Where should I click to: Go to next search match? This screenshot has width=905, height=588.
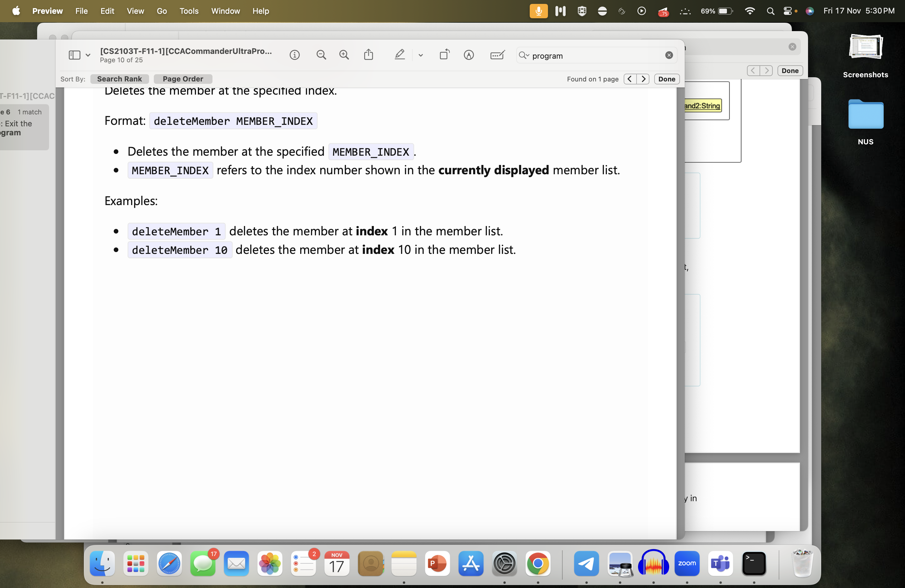click(643, 79)
